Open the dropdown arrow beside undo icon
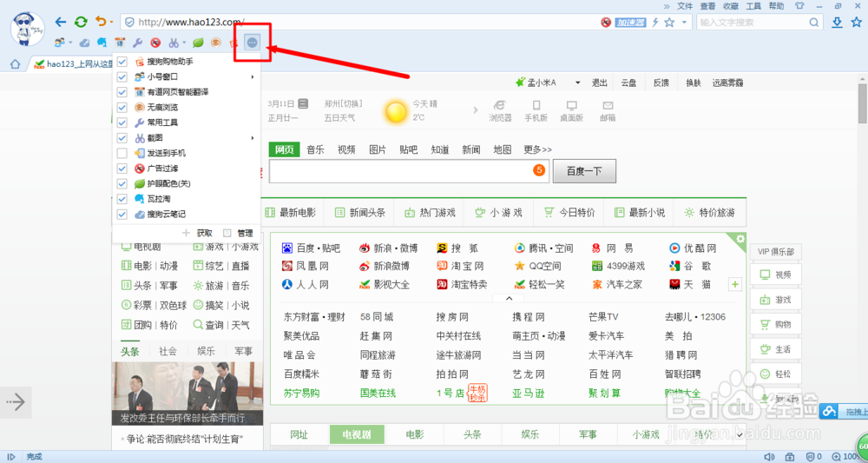Image resolution: width=868 pixels, height=463 pixels. [111, 23]
